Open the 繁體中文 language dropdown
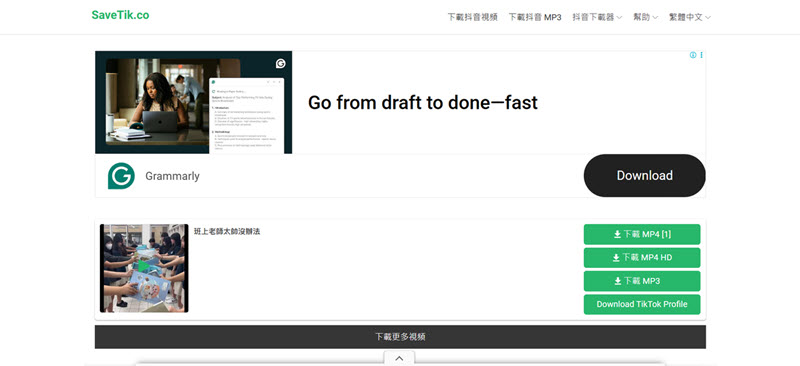This screenshot has width=800, height=366. point(690,17)
